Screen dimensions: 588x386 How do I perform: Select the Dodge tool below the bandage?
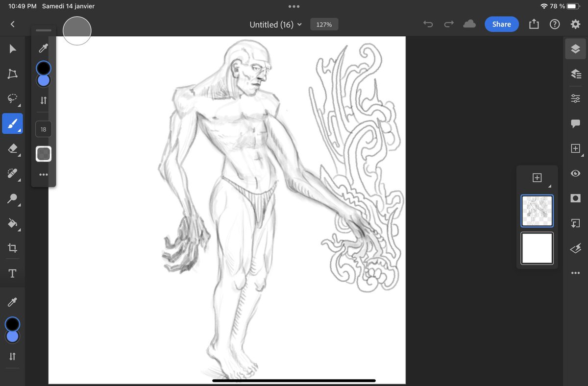coord(13,198)
